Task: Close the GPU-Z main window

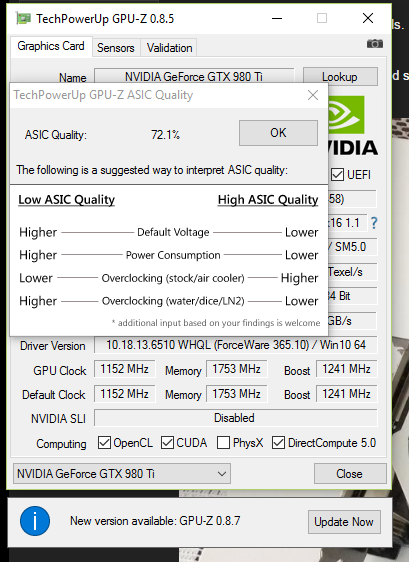Action: [x=368, y=18]
